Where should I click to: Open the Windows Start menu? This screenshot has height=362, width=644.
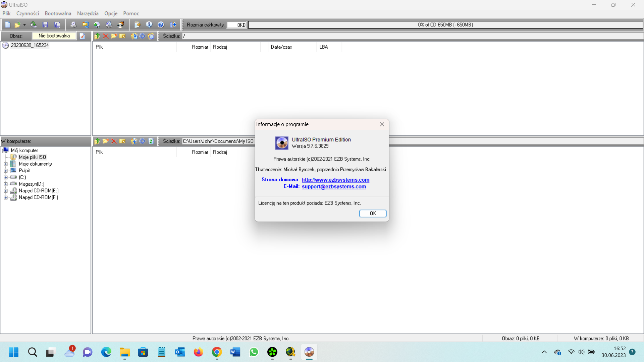(x=14, y=352)
